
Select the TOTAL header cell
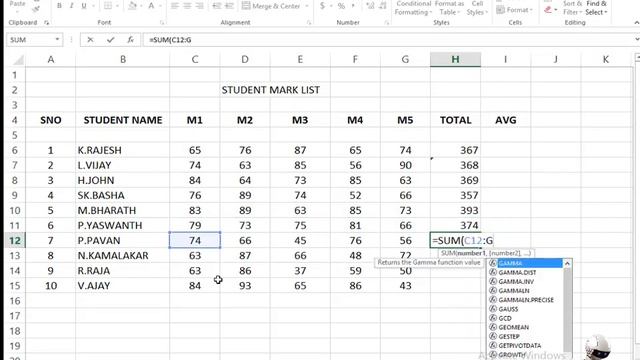455,120
